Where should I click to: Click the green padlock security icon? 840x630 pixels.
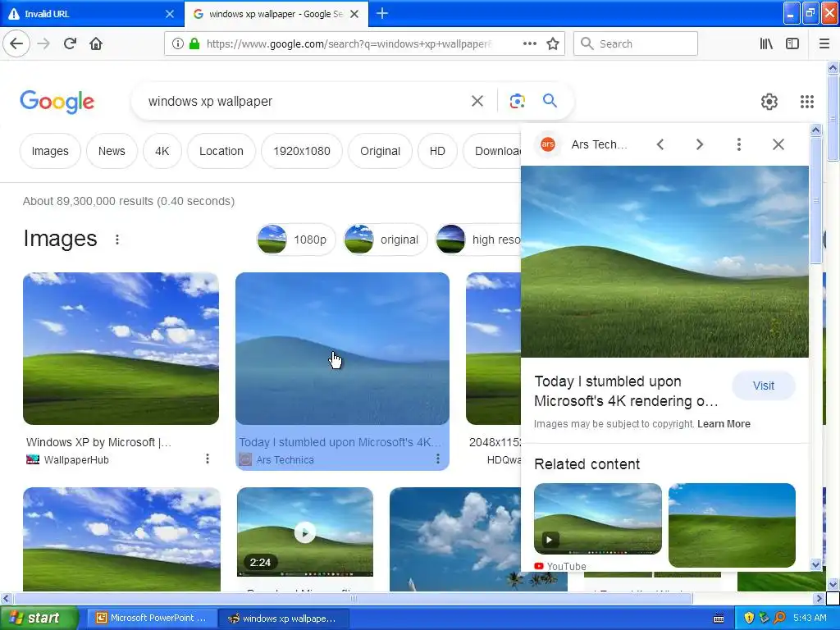click(194, 43)
